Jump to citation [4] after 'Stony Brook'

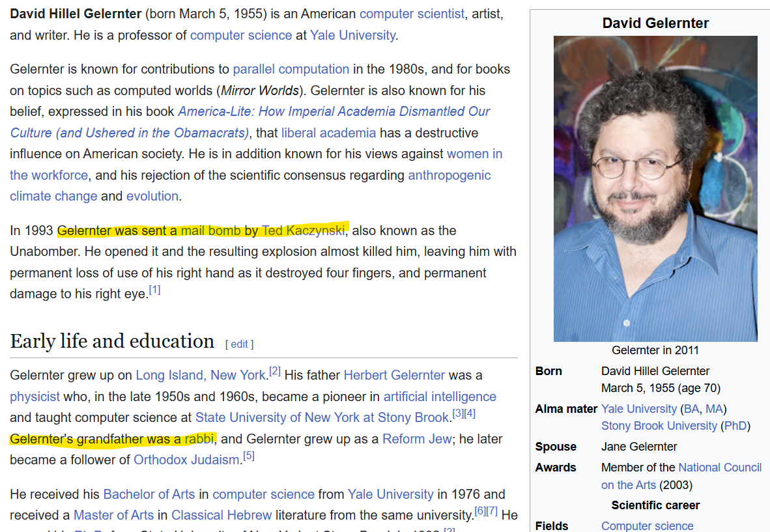click(470, 413)
